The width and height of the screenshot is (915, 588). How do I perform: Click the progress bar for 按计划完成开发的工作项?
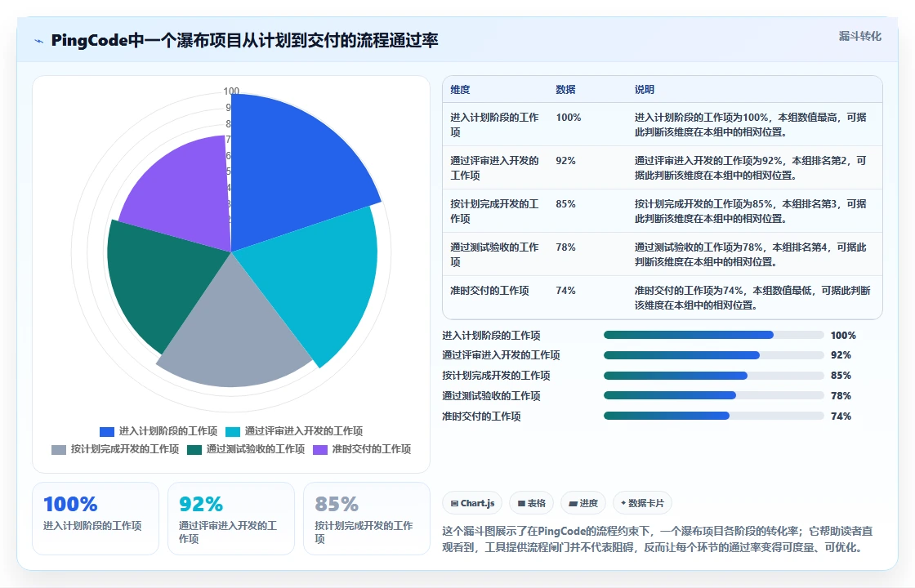(714, 375)
